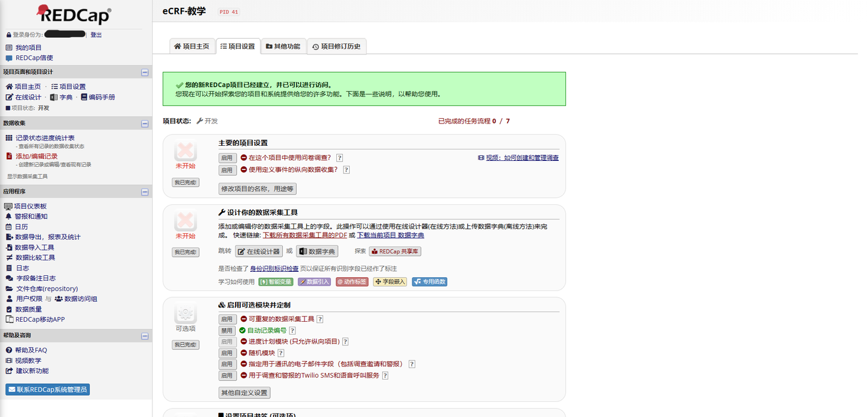
Task: Disable 自动记录编号 auto record numbering
Action: (227, 330)
